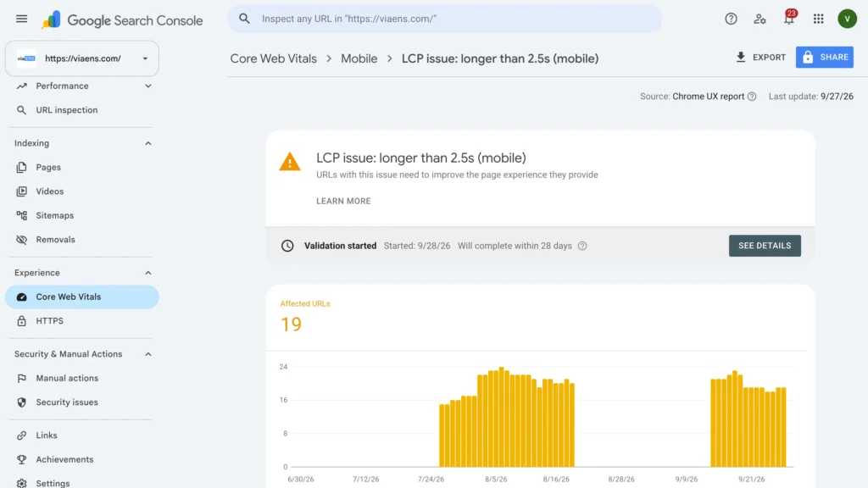
Task: Click the clock icon beside Validation started
Action: click(x=287, y=246)
